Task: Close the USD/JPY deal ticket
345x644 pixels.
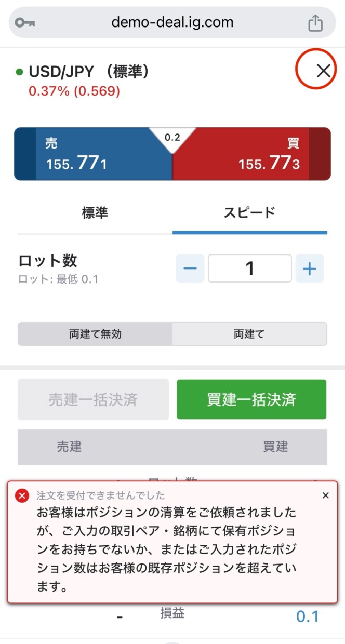Action: pyautogui.click(x=323, y=71)
